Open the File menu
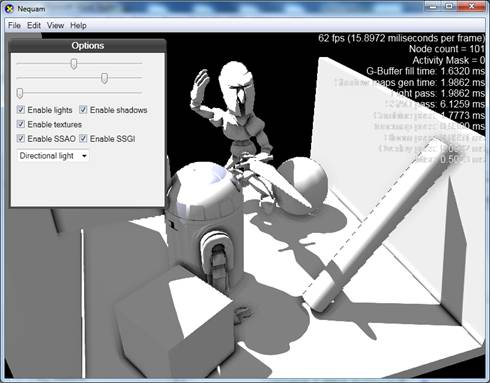Viewport: 490px width, 383px height. (x=14, y=25)
